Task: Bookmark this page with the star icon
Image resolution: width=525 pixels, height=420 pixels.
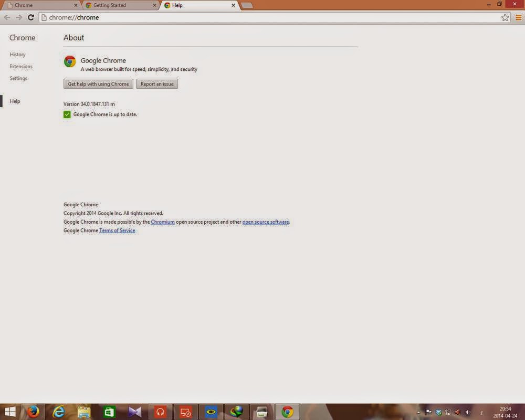Action: (x=505, y=17)
